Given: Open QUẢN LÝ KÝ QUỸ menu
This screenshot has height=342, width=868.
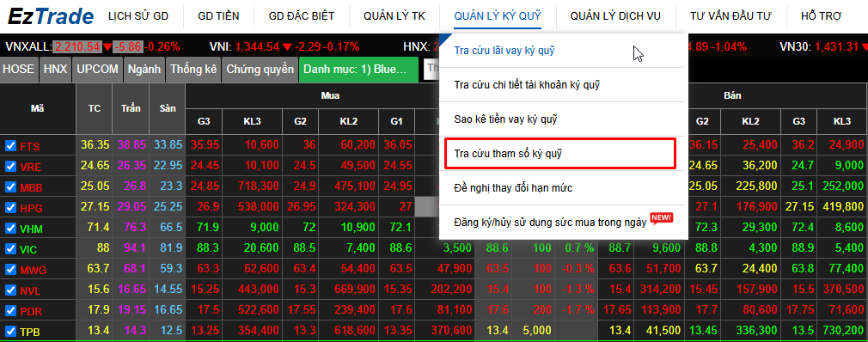Looking at the screenshot, I should pyautogui.click(x=497, y=16).
